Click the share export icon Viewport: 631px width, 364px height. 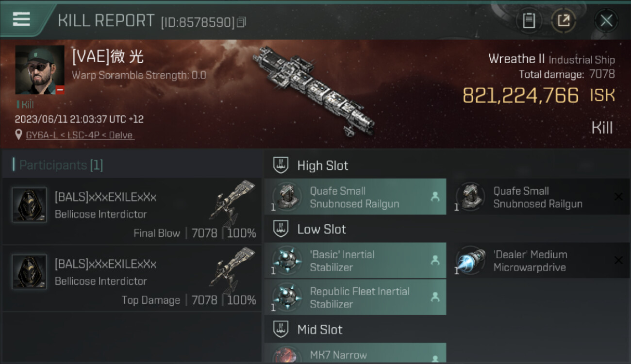[564, 20]
